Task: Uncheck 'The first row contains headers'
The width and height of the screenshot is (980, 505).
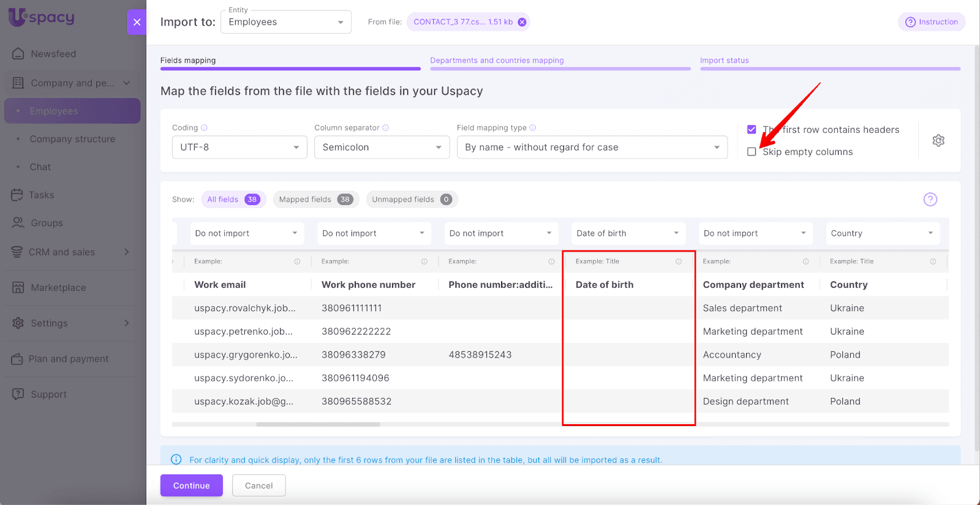Action: (x=752, y=130)
